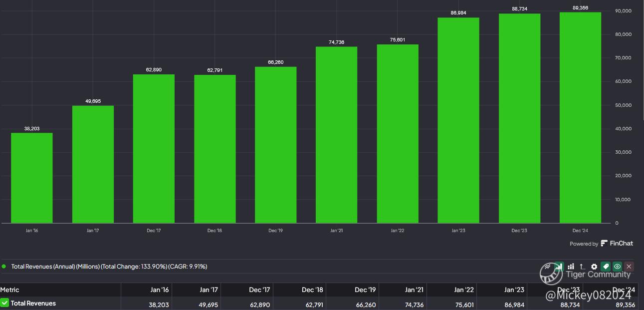Click the 50,000 y-axis tick label
The height and width of the screenshot is (310, 644).
point(624,105)
